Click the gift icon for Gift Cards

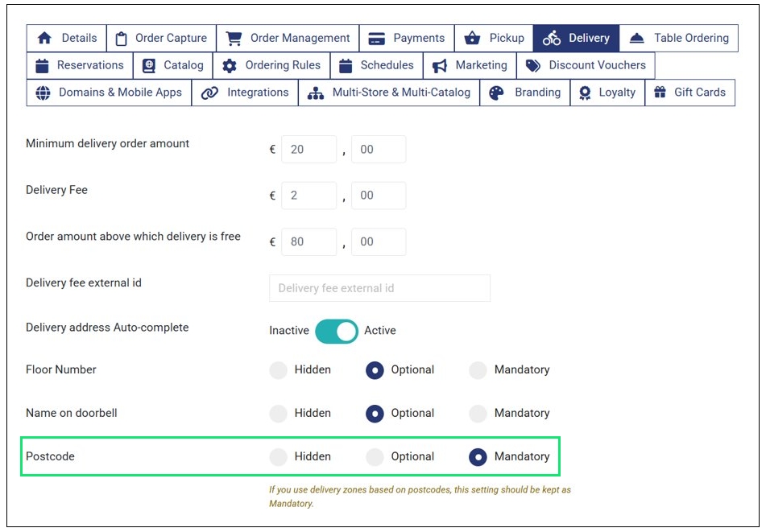point(660,93)
